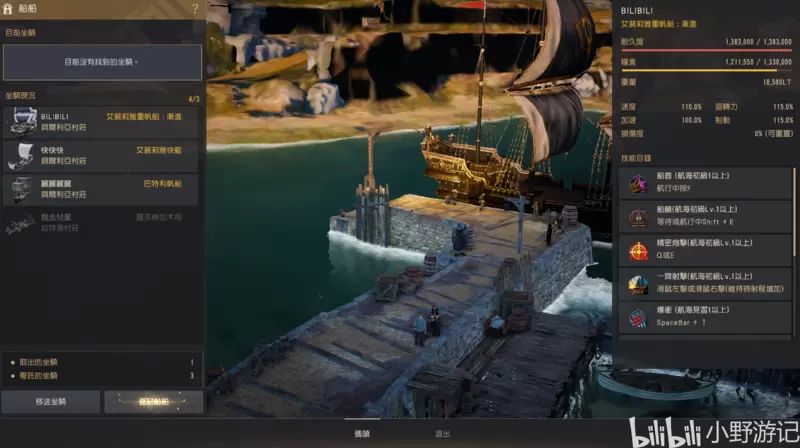Click the 目前坐騎 section heading
800x448 pixels.
pos(20,33)
